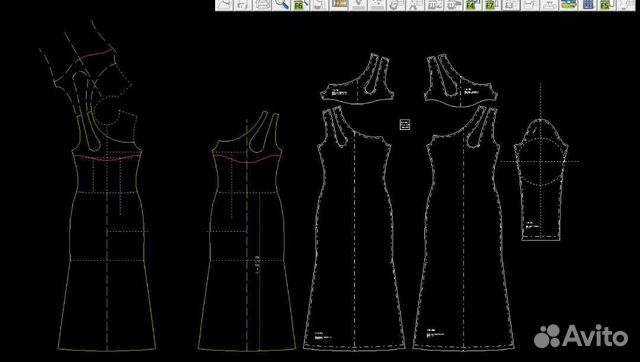Select the sleeve pattern piece
This screenshot has height=362, width=640.
click(x=541, y=180)
